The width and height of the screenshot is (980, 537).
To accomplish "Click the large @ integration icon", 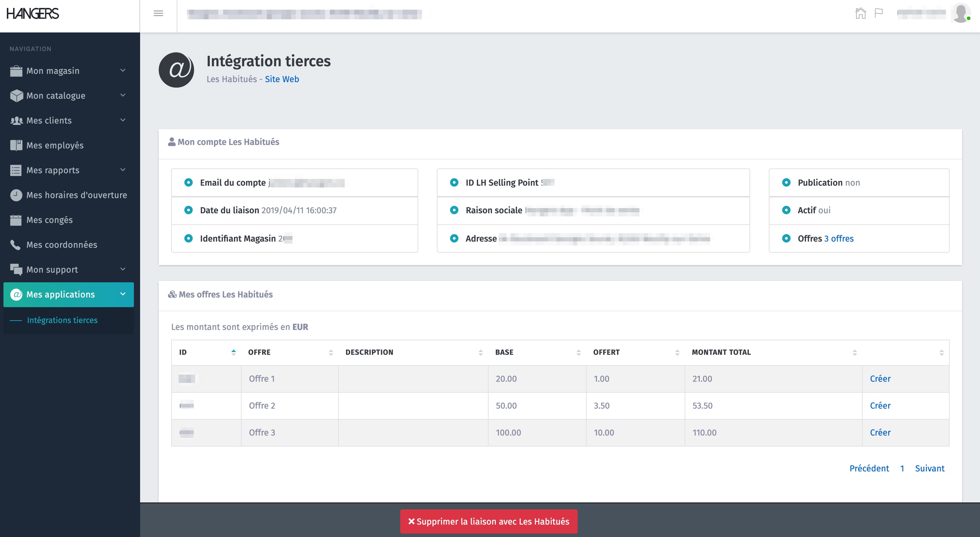I will coord(177,70).
